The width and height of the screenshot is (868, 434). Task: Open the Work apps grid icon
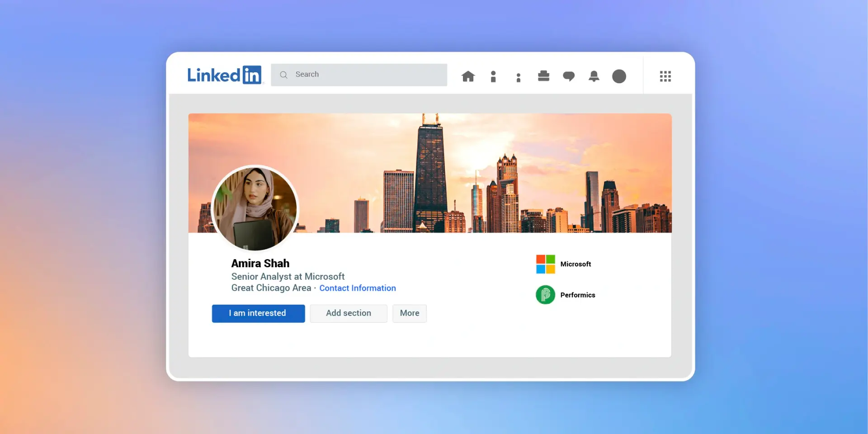(665, 76)
